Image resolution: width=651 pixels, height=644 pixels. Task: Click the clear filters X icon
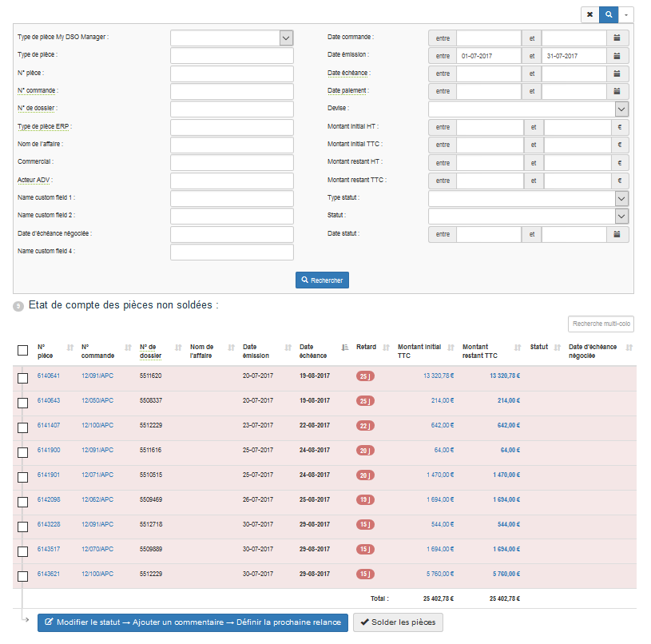pos(589,14)
